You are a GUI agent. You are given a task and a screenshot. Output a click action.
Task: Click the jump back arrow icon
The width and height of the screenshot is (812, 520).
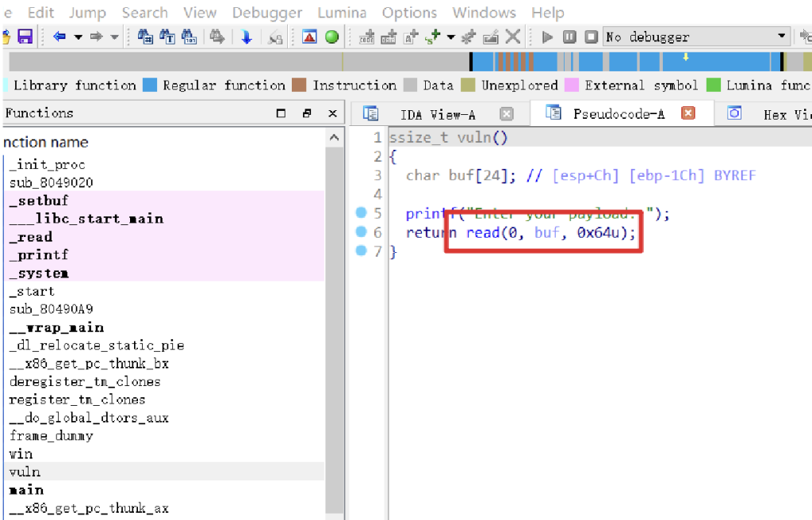[x=59, y=37]
